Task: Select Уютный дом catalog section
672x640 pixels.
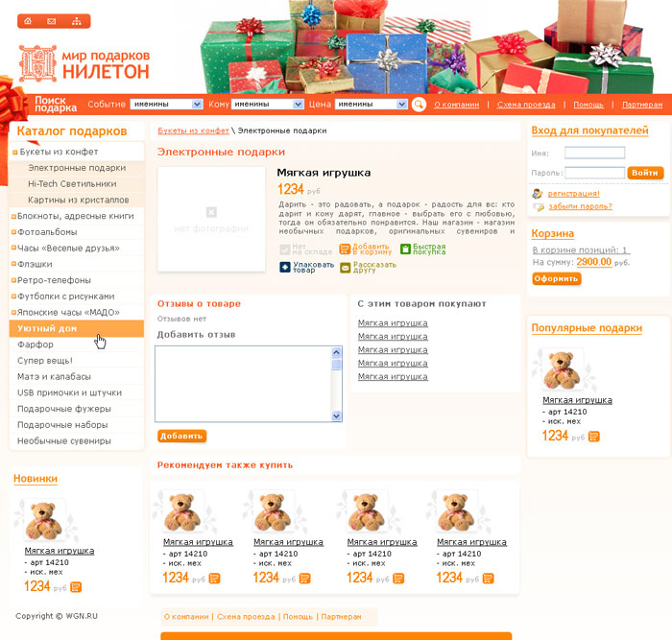Action: (76, 328)
